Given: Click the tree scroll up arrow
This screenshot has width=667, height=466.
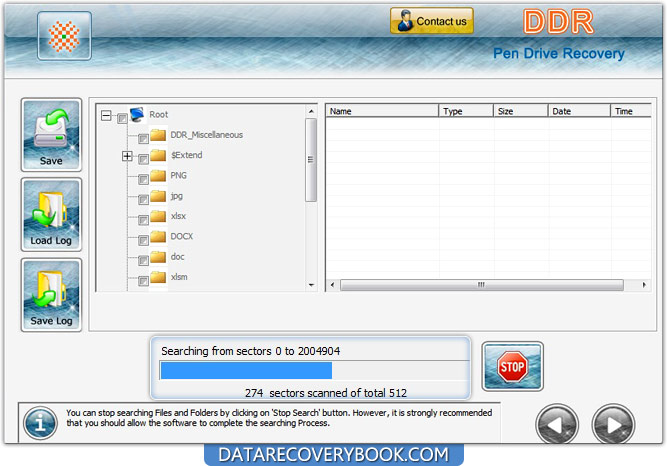Looking at the screenshot, I should 311,111.
